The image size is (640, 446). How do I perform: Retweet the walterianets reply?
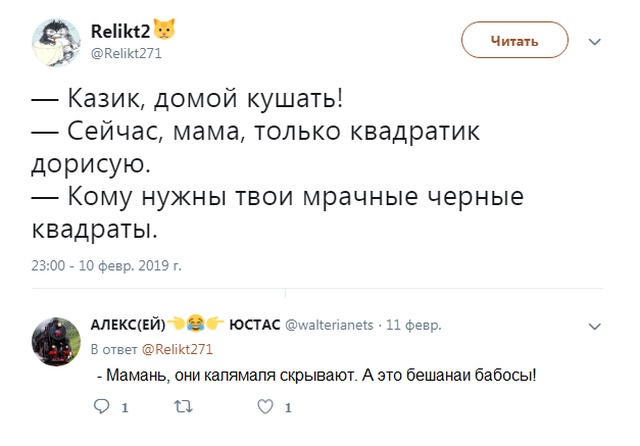point(182,408)
